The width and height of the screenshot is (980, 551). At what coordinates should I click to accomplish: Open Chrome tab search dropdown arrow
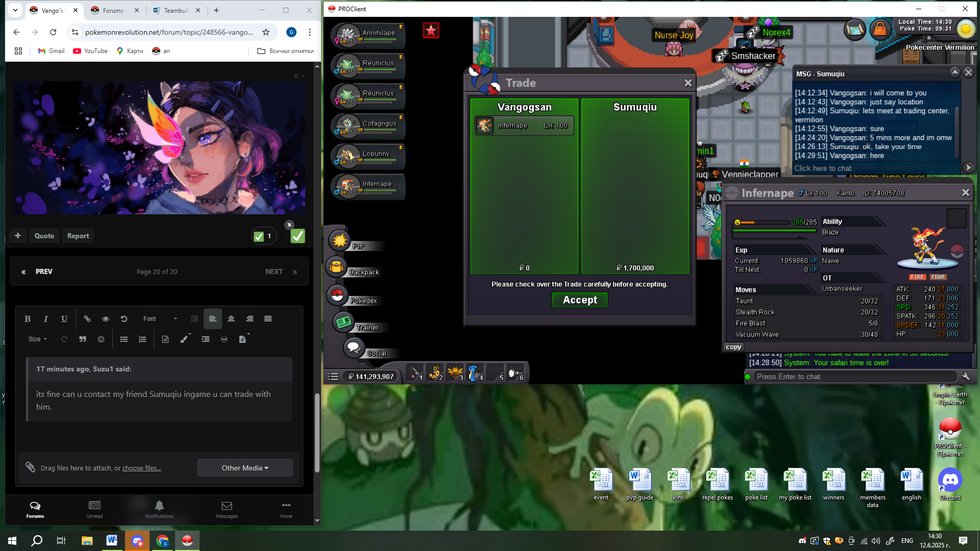pyautogui.click(x=15, y=10)
